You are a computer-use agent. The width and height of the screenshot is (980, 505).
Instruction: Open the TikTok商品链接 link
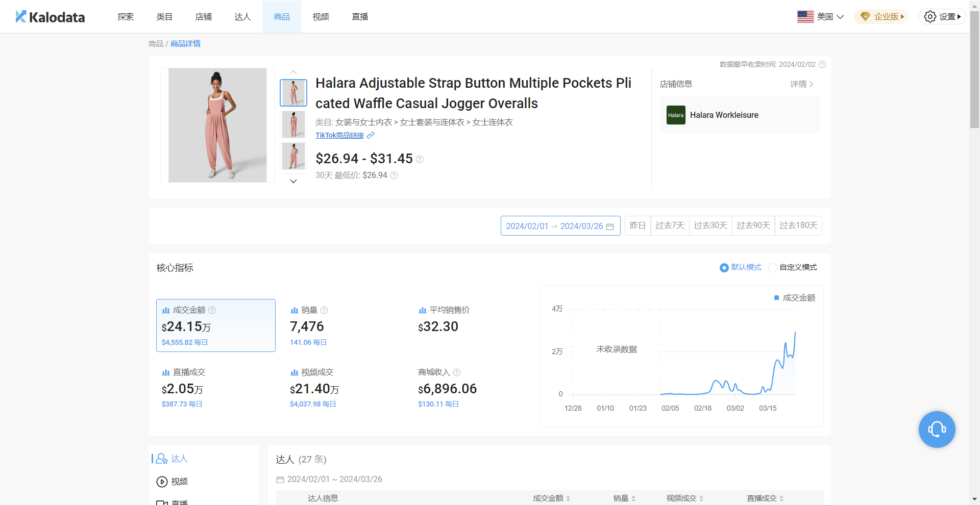pos(339,135)
